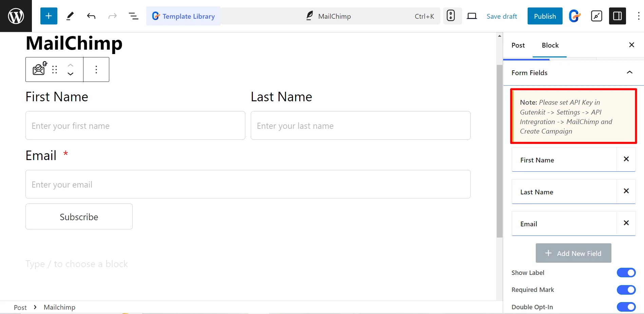Open the GutenKit logo icon in toolbar

tap(575, 16)
